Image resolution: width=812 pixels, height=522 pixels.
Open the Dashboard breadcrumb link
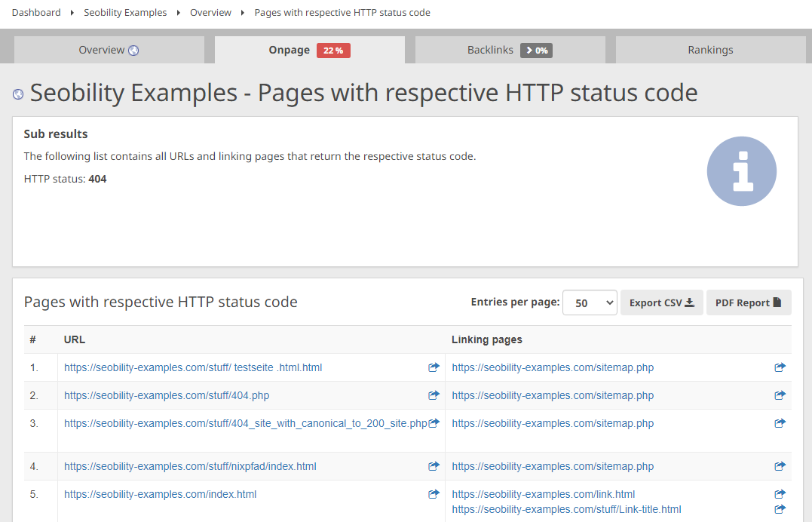pyautogui.click(x=35, y=12)
